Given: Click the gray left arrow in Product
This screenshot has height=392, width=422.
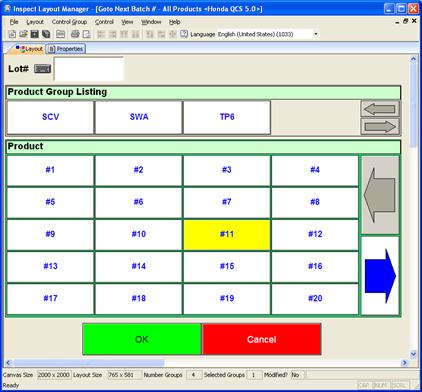Looking at the screenshot, I should point(380,195).
